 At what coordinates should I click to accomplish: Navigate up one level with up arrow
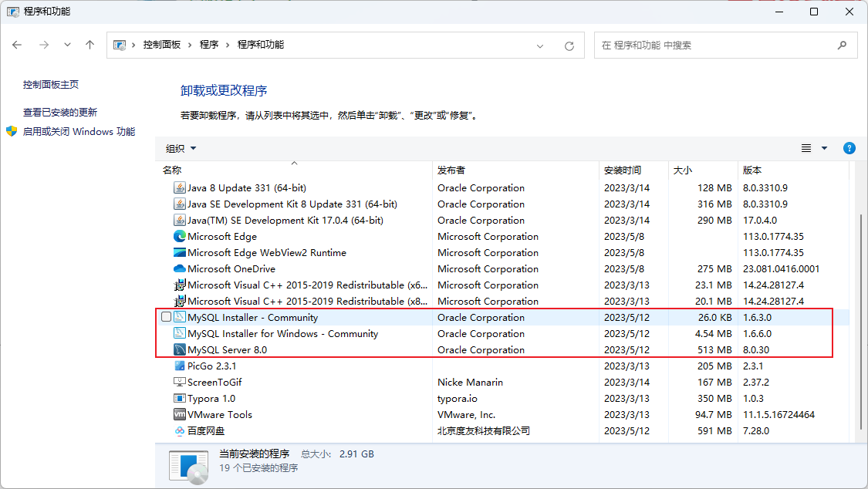tap(90, 46)
